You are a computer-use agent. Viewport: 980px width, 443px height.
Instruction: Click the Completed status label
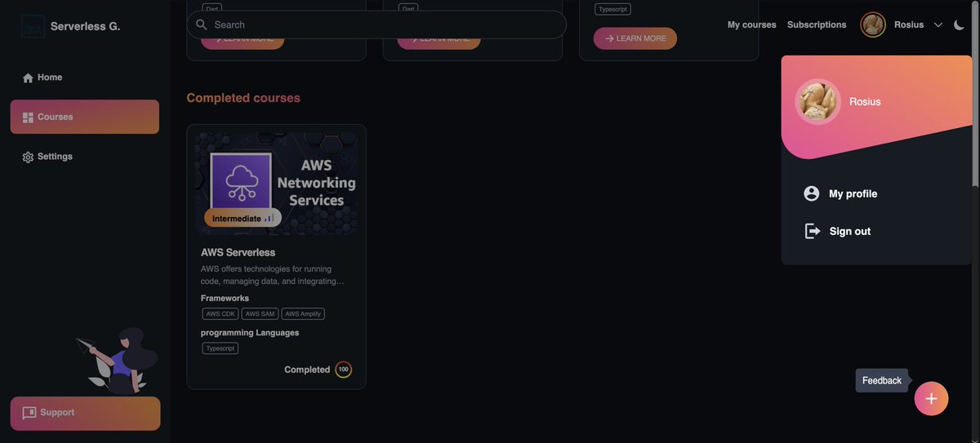point(307,370)
